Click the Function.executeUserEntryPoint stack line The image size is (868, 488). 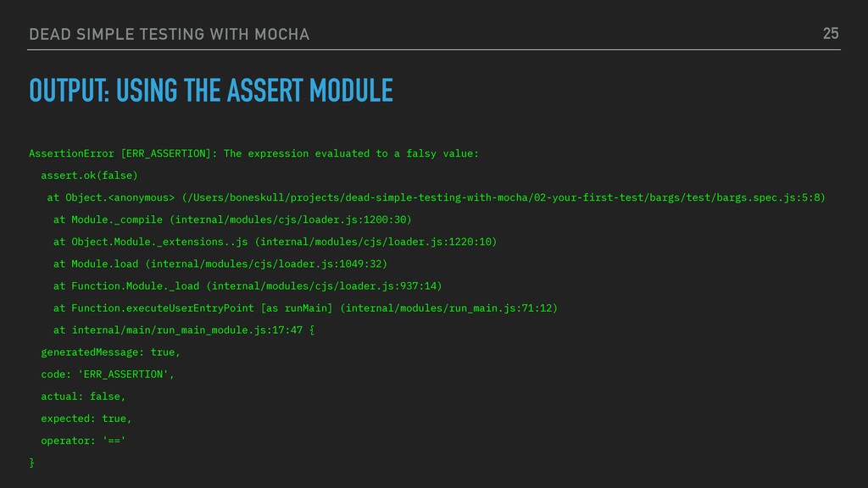point(305,308)
